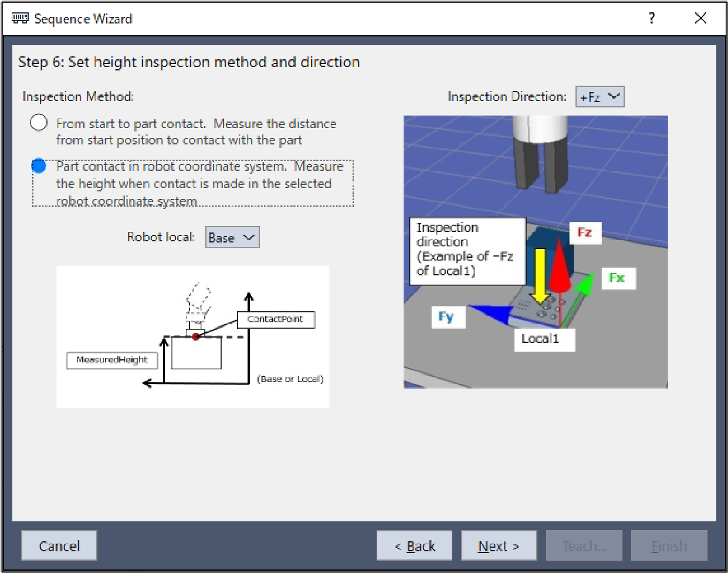
Task: Close the Sequence Wizard dialog
Action: [x=700, y=18]
